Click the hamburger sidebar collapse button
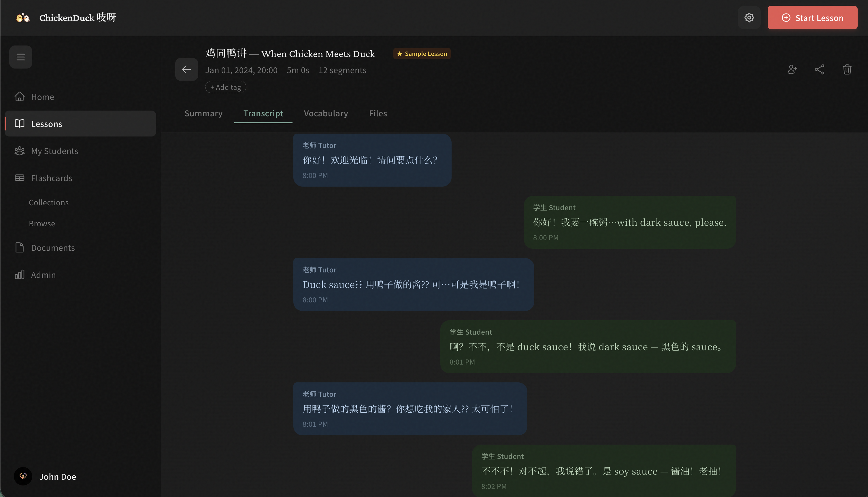The height and width of the screenshot is (497, 868). [21, 57]
